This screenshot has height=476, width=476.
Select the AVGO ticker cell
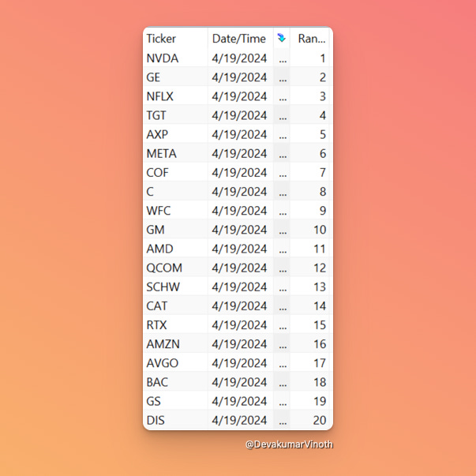(175, 363)
